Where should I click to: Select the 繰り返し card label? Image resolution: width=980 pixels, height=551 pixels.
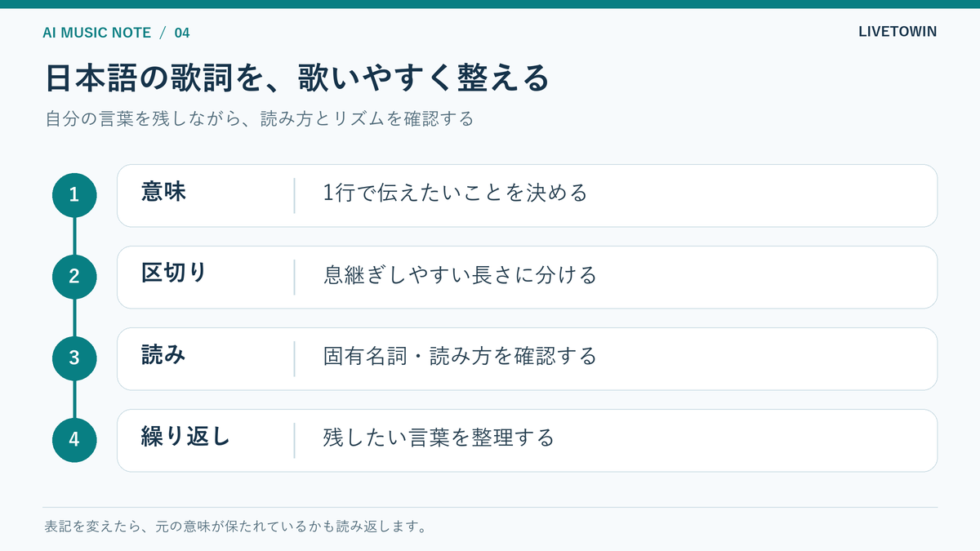[x=185, y=437]
